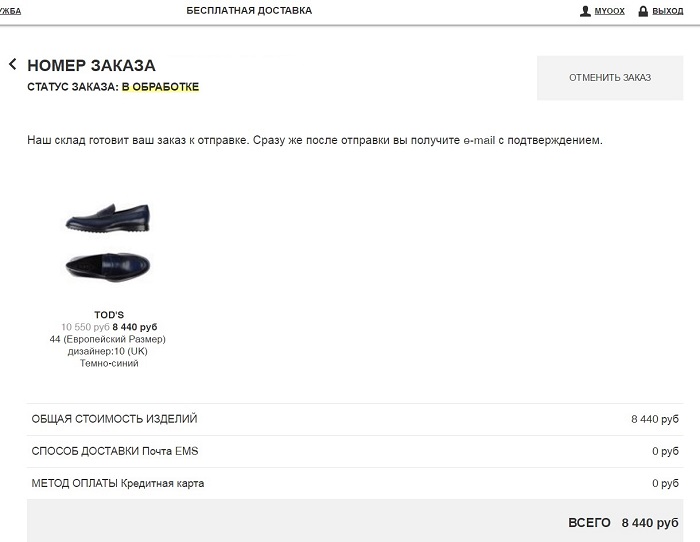Click the В ОБРАБОТКЕ highlighted status
The image size is (700, 542).
pyautogui.click(x=160, y=87)
